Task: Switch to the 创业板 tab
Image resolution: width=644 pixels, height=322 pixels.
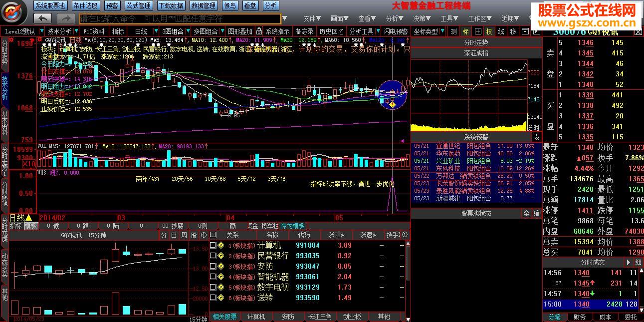Action: (352, 317)
